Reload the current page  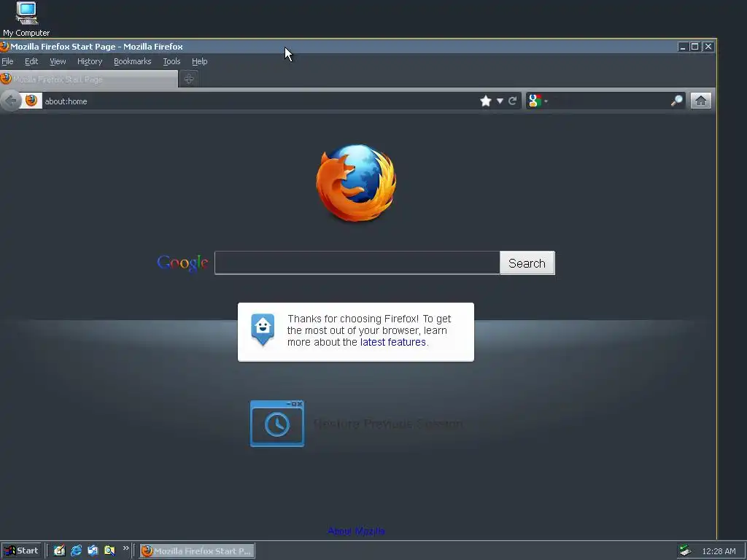[513, 101]
